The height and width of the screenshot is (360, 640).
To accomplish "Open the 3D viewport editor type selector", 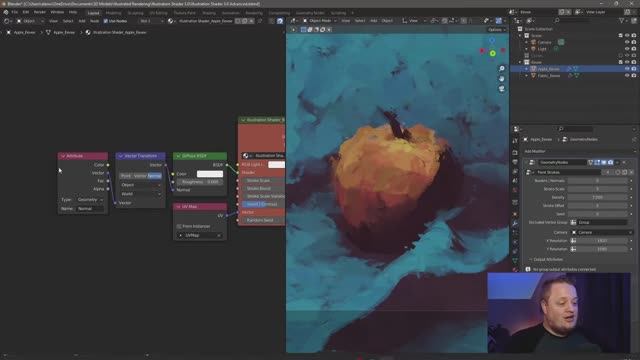I will click(x=293, y=21).
